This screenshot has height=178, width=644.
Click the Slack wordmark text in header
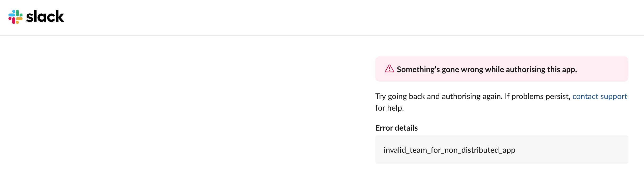(45, 17)
